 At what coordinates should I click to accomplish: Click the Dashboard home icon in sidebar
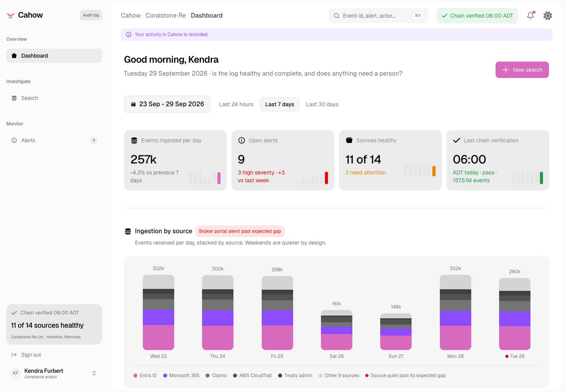coord(14,56)
